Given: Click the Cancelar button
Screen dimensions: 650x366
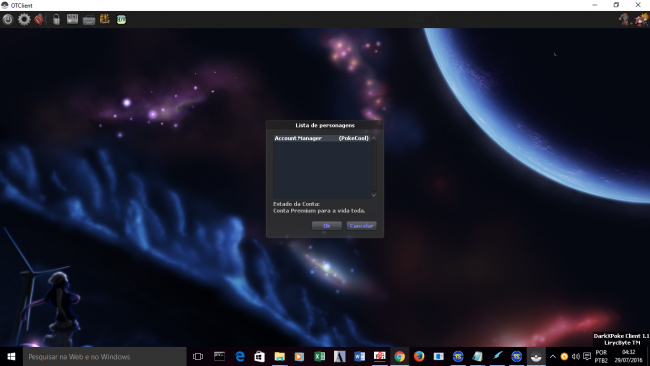Looking at the screenshot, I should [x=361, y=225].
